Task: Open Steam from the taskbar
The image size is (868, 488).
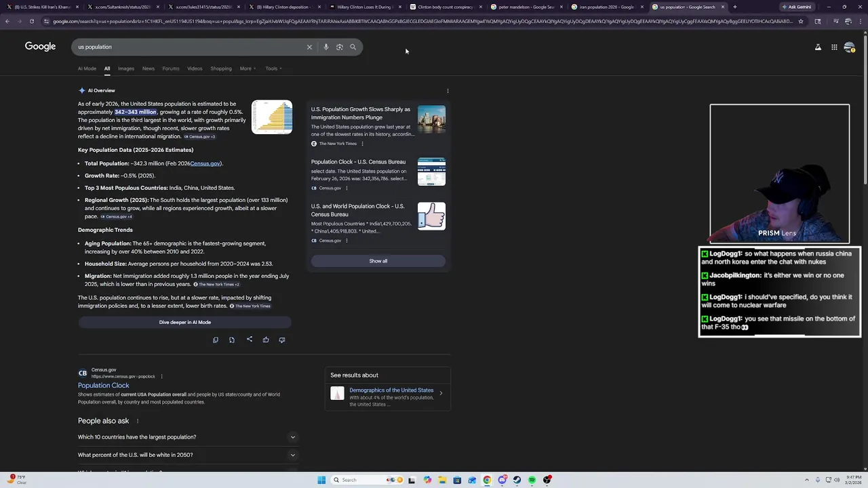Action: (x=517, y=480)
